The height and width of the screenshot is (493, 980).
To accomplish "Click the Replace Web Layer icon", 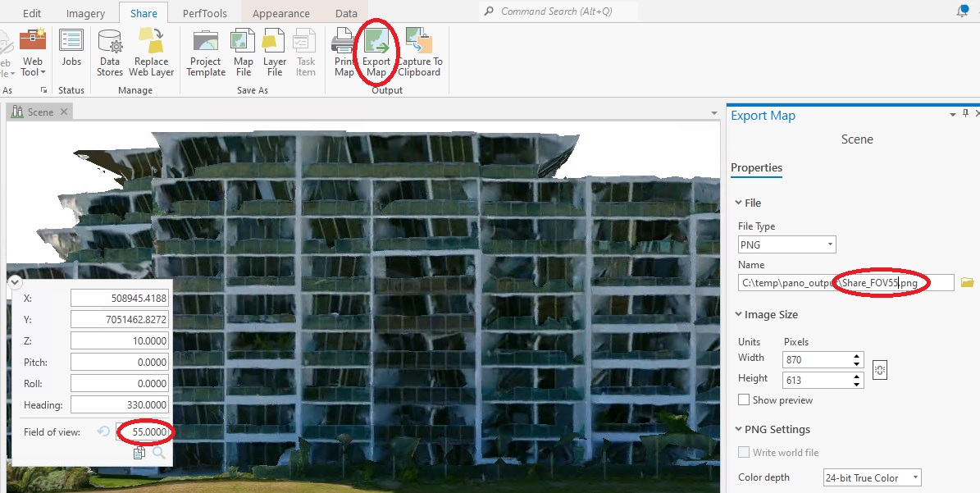I will 151,40.
